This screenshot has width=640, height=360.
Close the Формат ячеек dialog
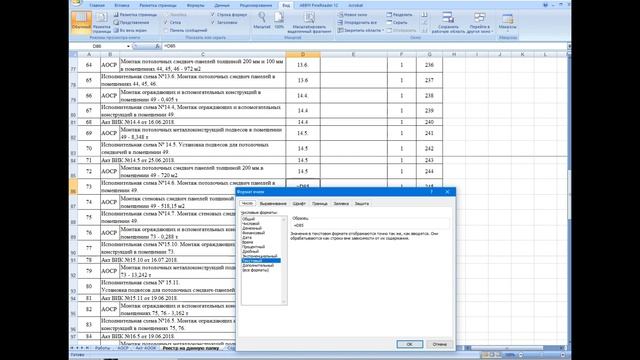click(447, 192)
